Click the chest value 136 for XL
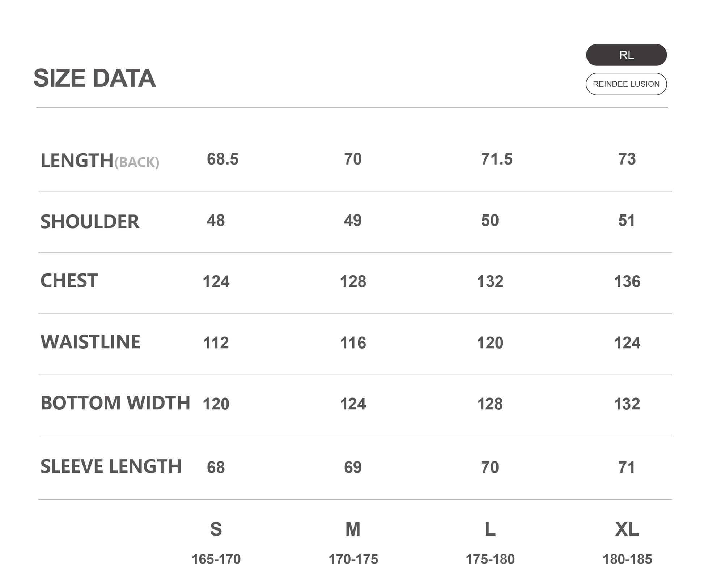704x588 pixels. click(x=627, y=281)
